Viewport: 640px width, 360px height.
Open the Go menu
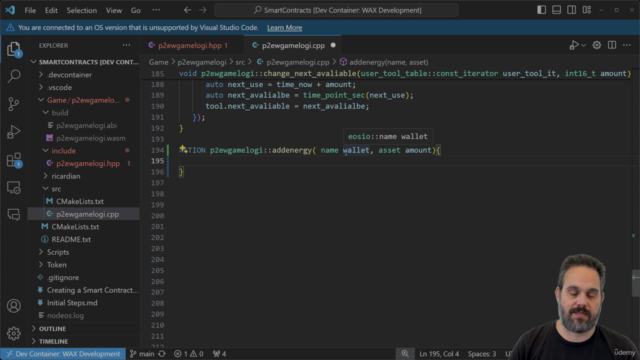click(136, 10)
